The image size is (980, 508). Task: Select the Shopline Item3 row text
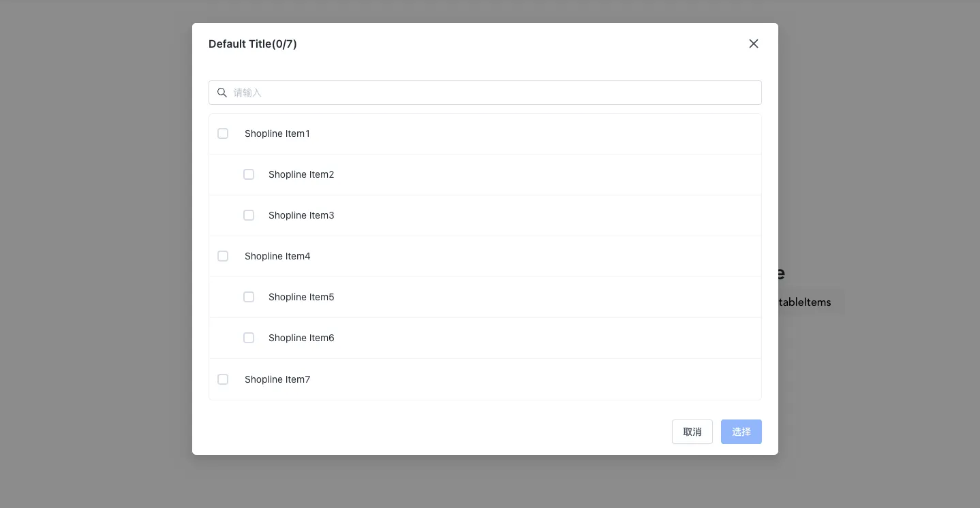pos(301,215)
